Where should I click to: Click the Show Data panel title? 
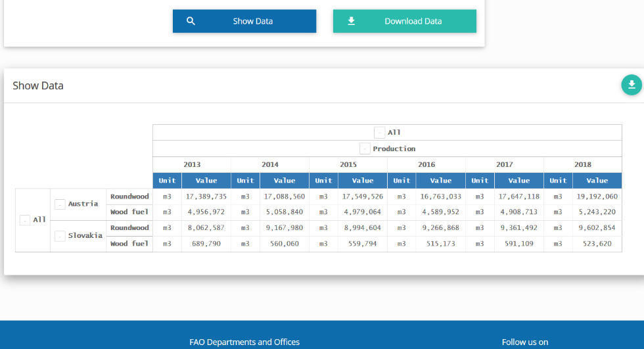tap(38, 85)
